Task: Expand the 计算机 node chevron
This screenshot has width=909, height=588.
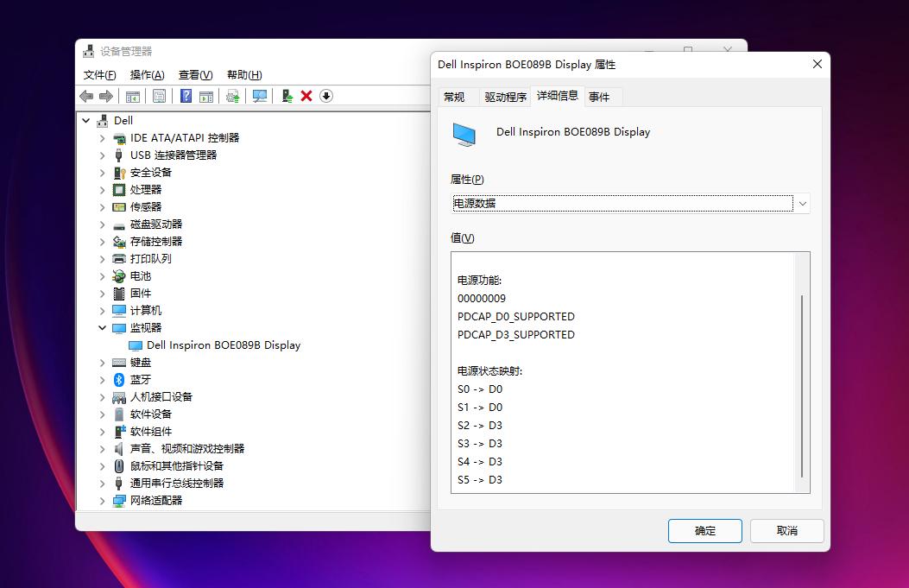Action: [x=102, y=311]
